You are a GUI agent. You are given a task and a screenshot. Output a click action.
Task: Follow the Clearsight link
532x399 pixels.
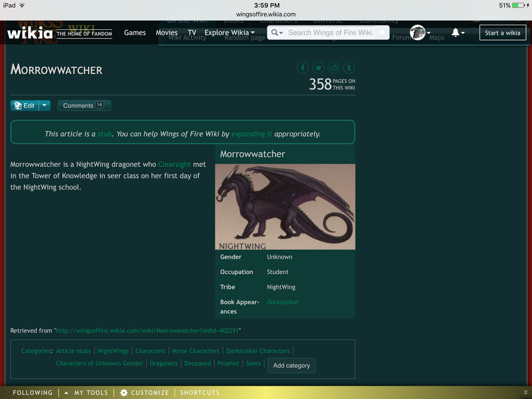[174, 164]
